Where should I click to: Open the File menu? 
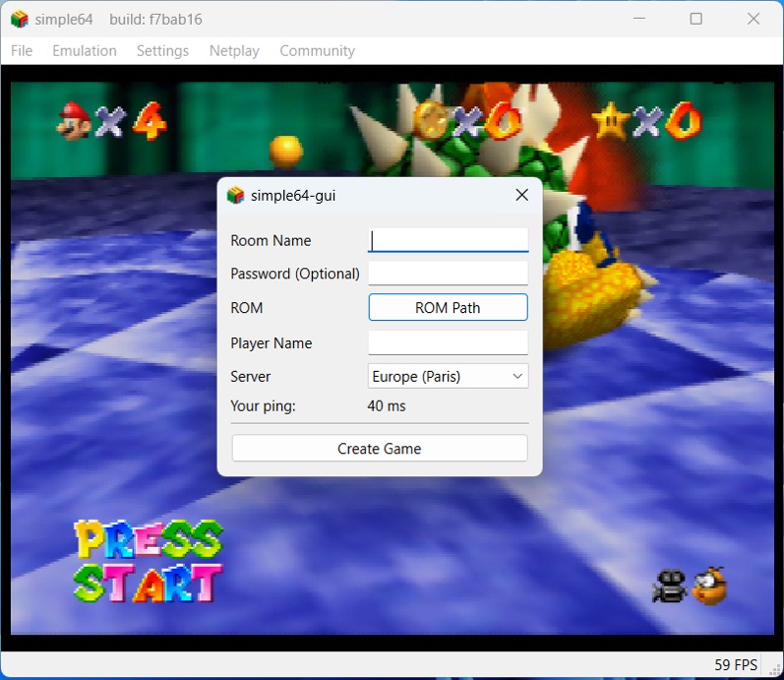(22, 50)
